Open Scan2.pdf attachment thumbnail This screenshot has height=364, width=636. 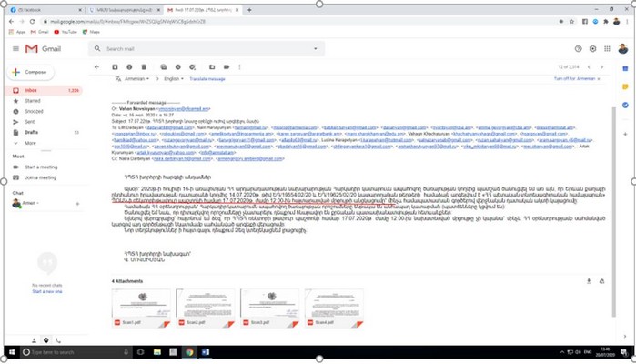click(206, 308)
